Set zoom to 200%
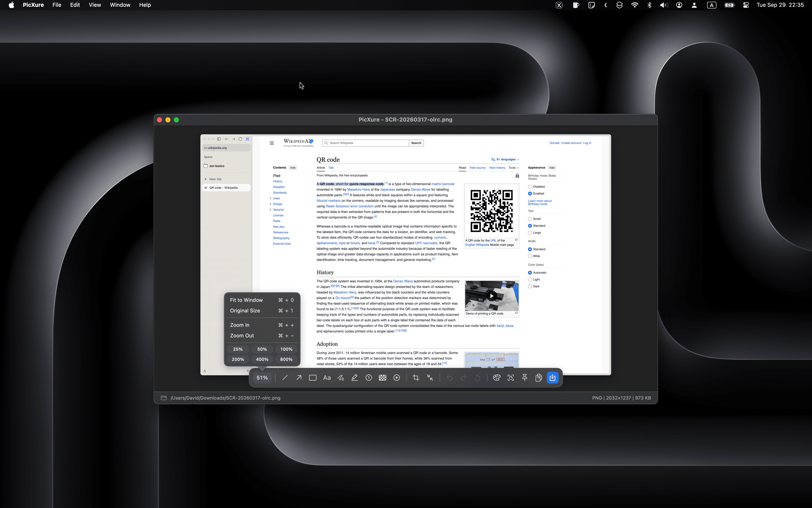The image size is (812, 508). (x=238, y=359)
